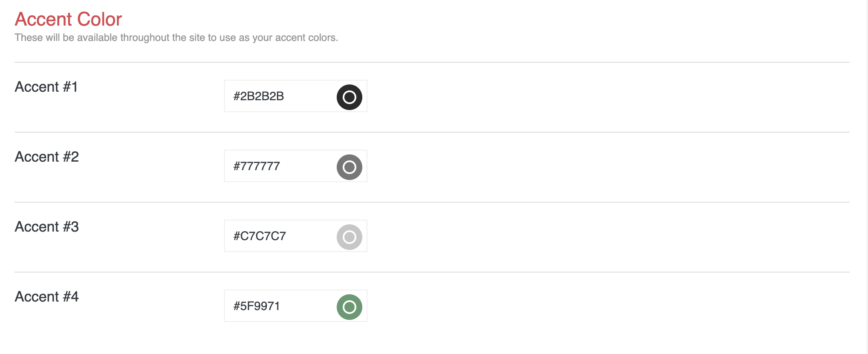Click the vertical strip at the panel's right edge
This screenshot has height=354, width=868.
866,177
